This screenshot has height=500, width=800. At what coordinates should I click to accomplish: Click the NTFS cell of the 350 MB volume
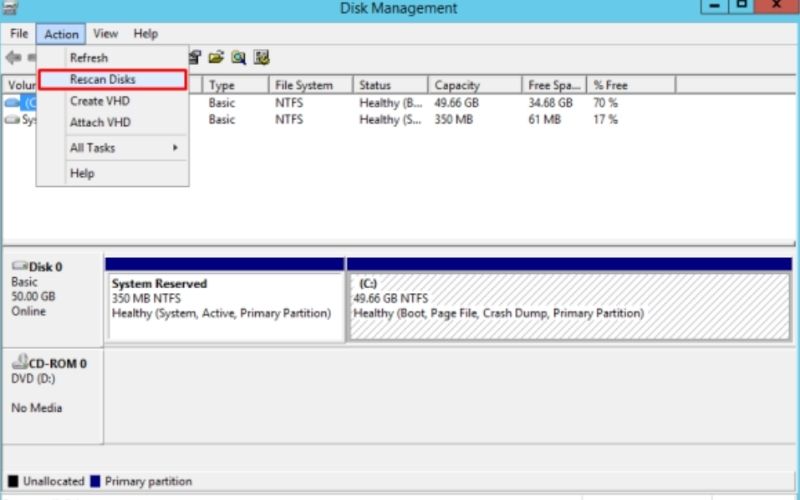[289, 119]
